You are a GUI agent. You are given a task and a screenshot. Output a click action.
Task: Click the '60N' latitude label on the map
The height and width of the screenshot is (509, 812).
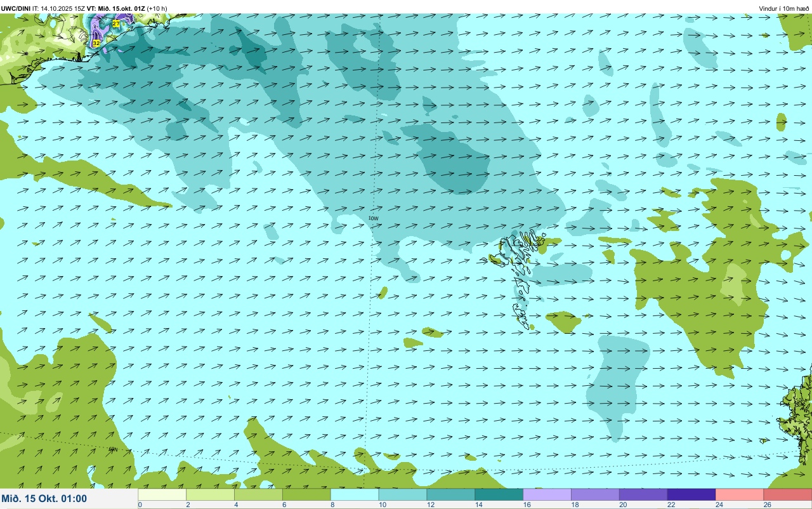tap(113, 449)
